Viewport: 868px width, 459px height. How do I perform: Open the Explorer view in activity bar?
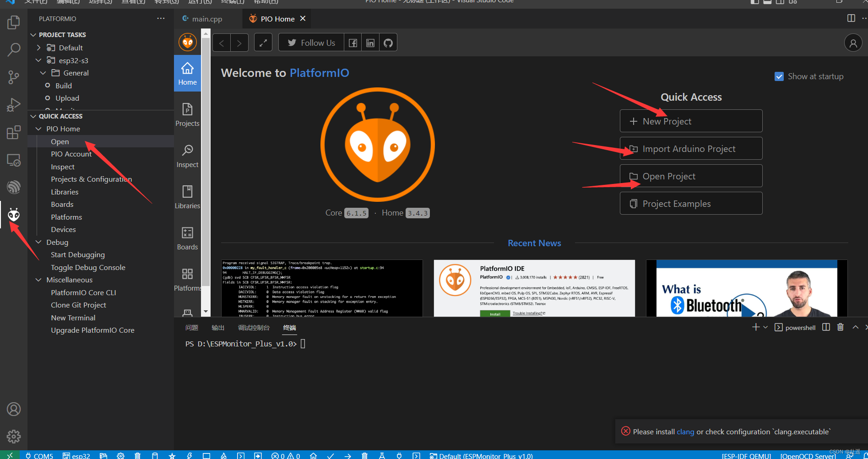pyautogui.click(x=14, y=22)
